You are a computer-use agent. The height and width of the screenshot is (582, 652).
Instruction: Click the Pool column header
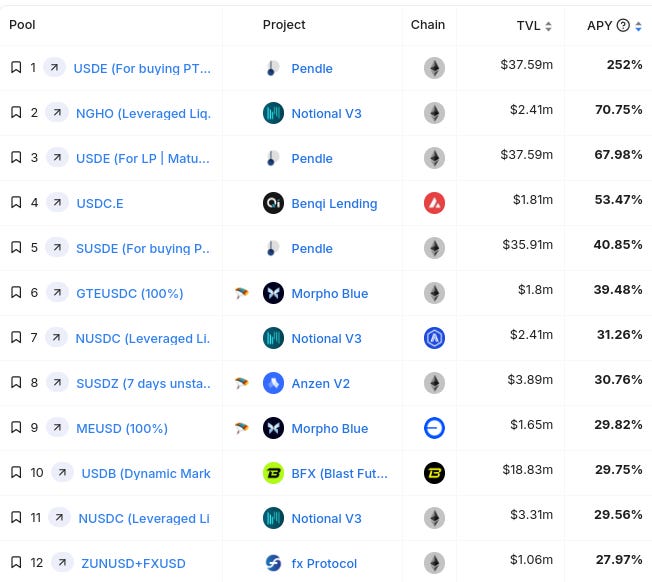pyautogui.click(x=22, y=25)
